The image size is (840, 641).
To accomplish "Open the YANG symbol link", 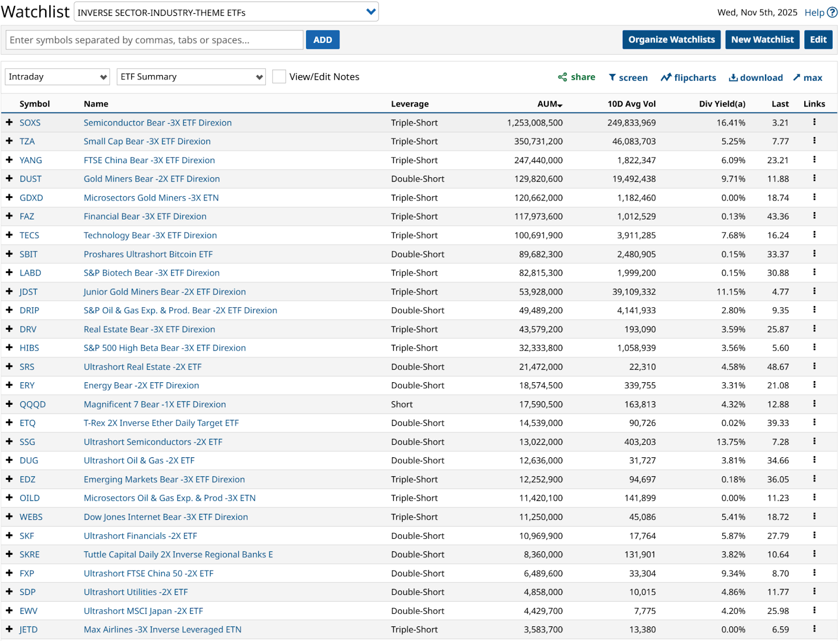I will coord(30,160).
